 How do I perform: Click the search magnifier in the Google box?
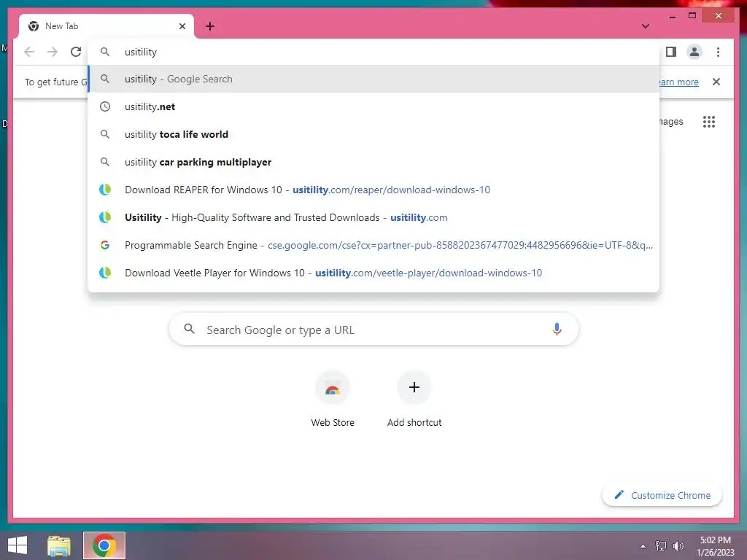click(x=189, y=329)
